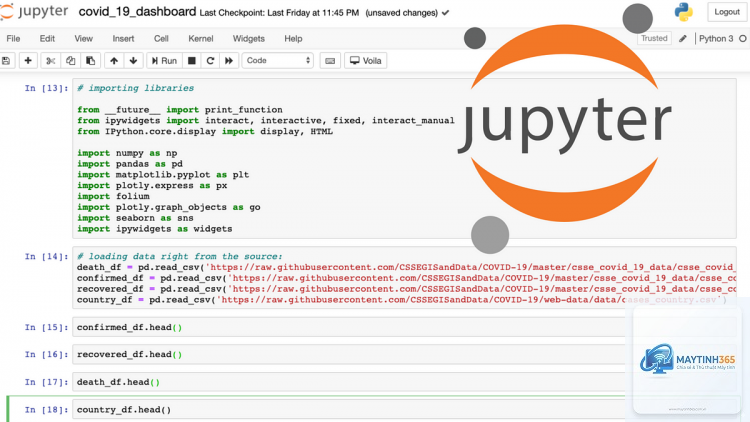Click the 'import folium' code line

(x=113, y=196)
